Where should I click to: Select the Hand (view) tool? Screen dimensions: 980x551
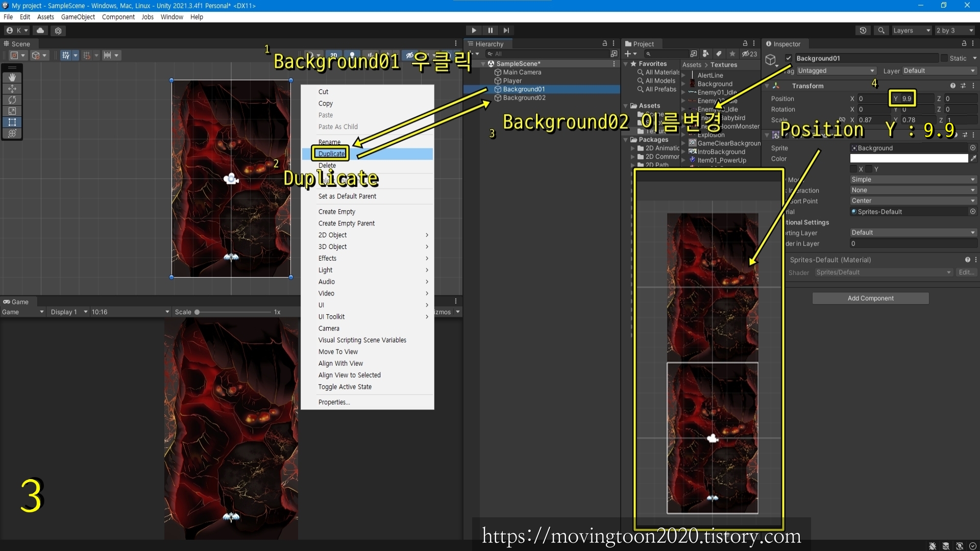coord(12,78)
